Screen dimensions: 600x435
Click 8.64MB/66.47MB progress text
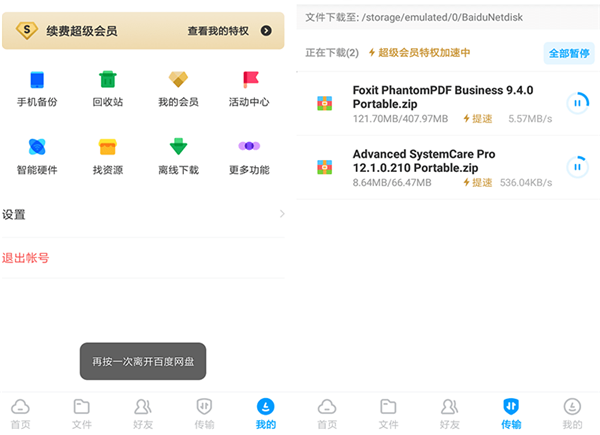coord(392,183)
